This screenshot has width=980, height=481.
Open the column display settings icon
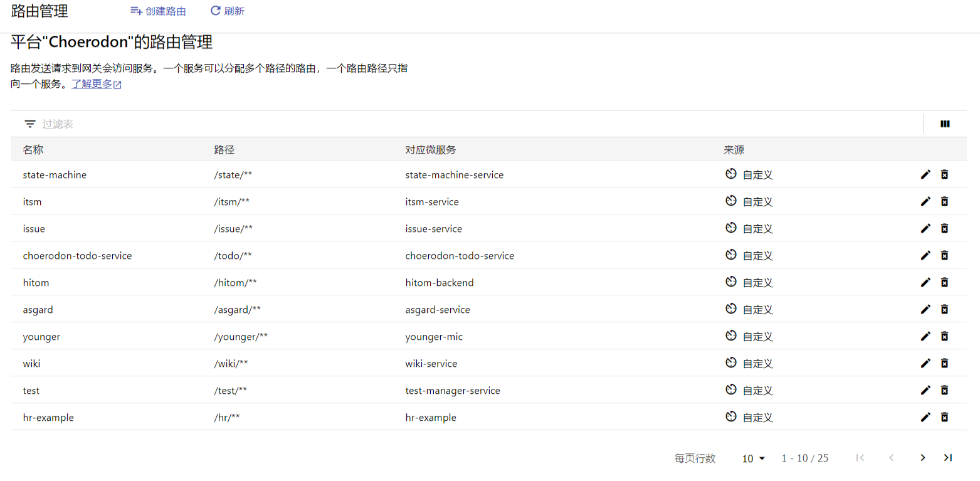click(x=945, y=124)
